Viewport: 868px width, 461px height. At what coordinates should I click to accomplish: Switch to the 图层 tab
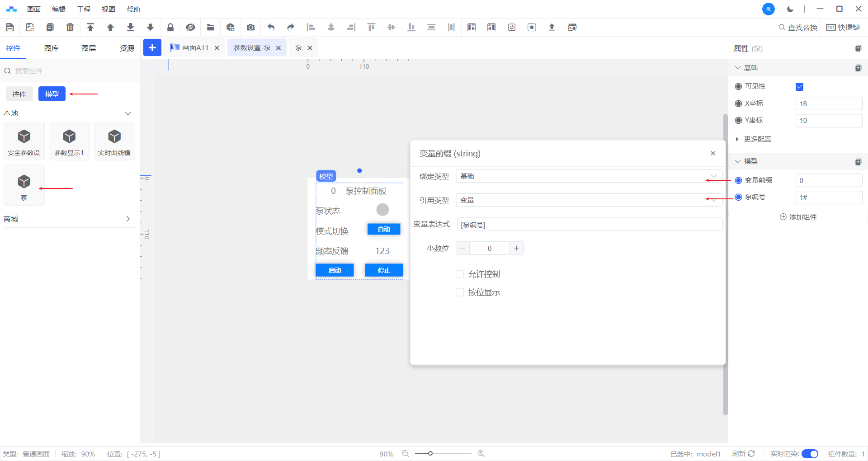click(x=89, y=48)
